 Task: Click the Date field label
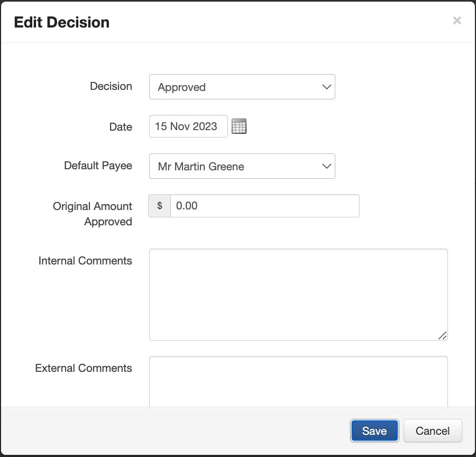coord(121,127)
